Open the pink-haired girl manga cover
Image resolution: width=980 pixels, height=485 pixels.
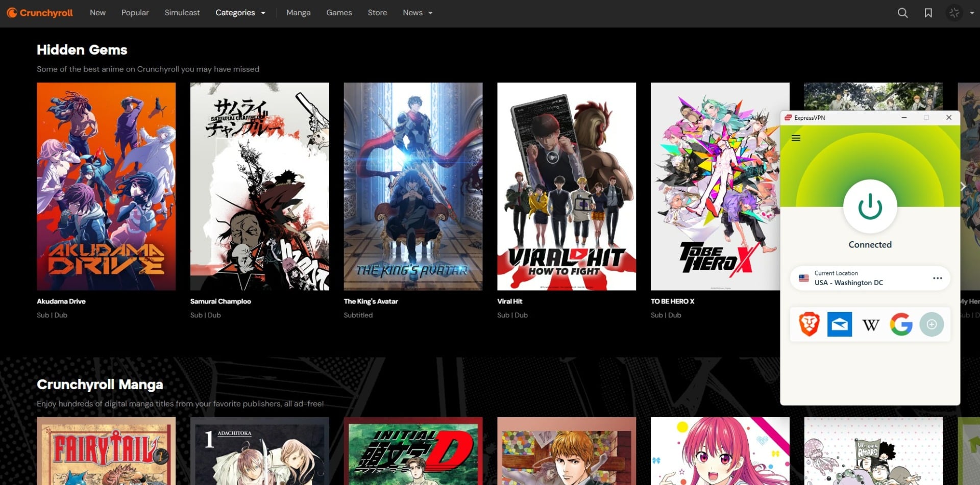coord(720,451)
